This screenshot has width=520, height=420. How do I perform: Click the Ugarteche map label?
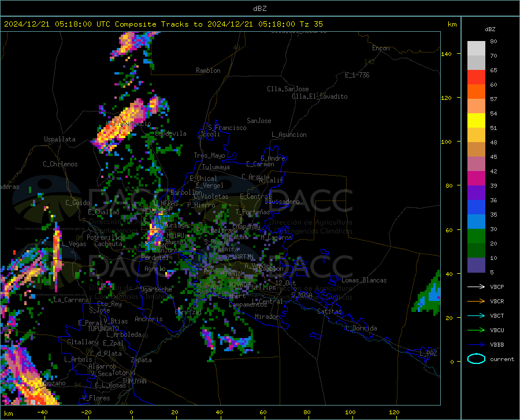(156, 289)
